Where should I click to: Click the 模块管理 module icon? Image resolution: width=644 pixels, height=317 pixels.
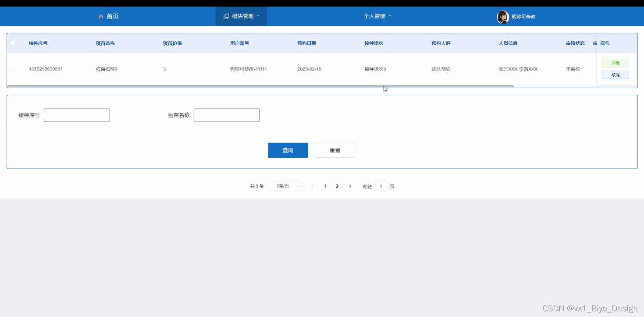[226, 16]
